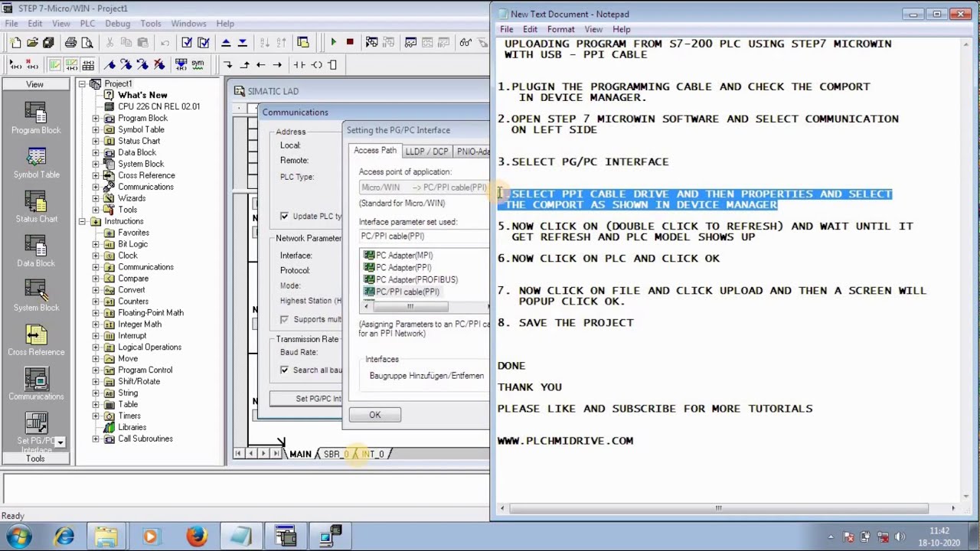The image size is (980, 551).
Task: Click OK in PG/PC Interface dialog
Action: tap(374, 415)
